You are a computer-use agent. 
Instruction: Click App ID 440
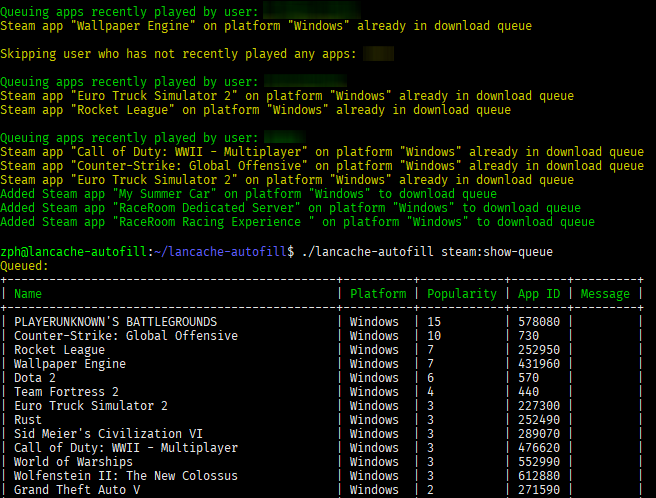pyautogui.click(x=528, y=392)
